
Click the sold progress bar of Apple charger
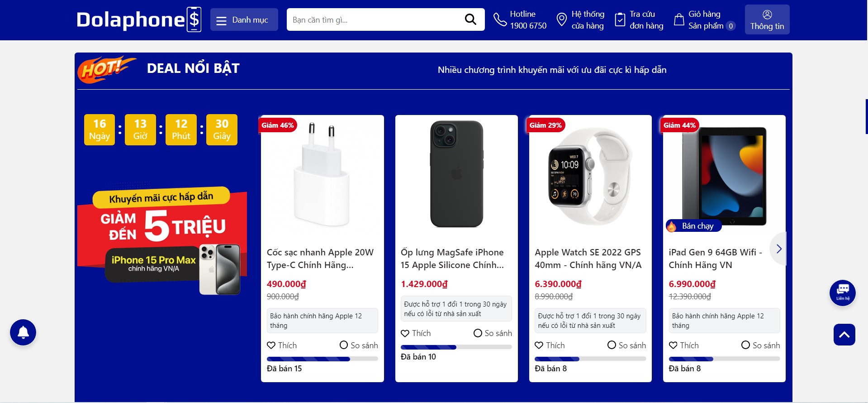(322, 359)
